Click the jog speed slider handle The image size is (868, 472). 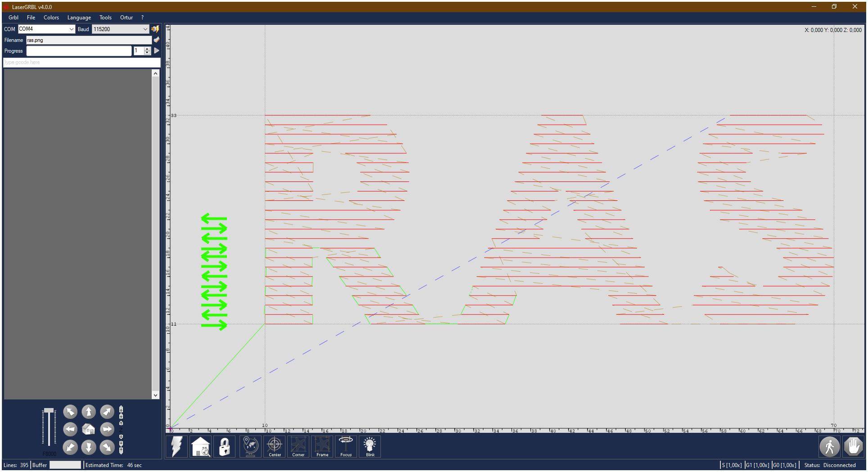pos(49,410)
